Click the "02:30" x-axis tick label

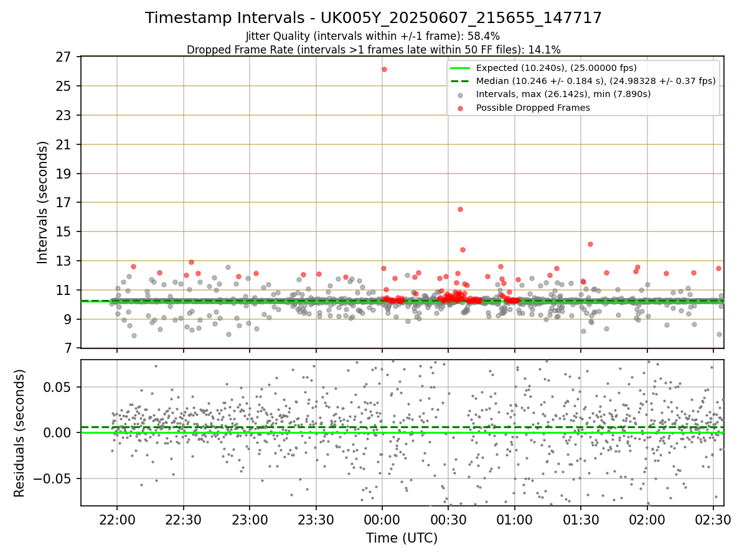pyautogui.click(x=713, y=519)
